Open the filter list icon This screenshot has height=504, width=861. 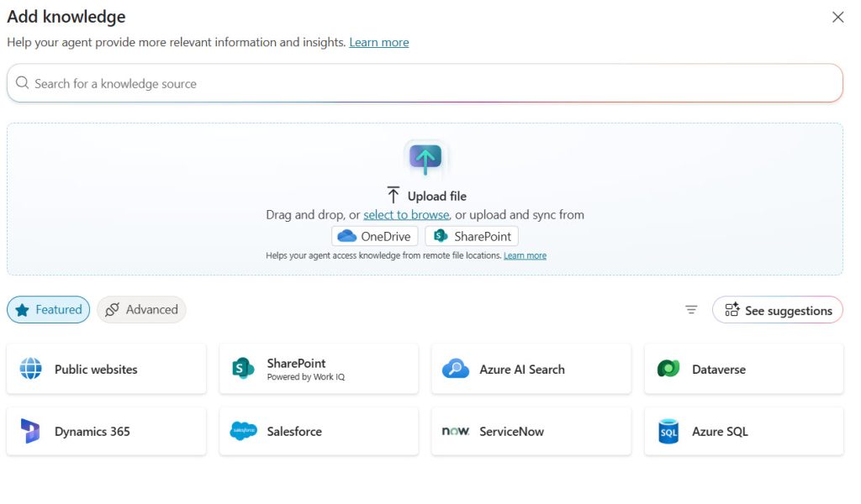(x=691, y=310)
